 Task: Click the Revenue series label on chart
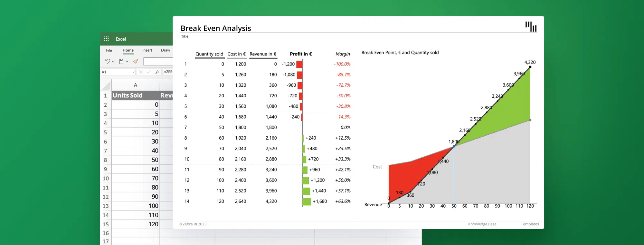[x=373, y=204]
